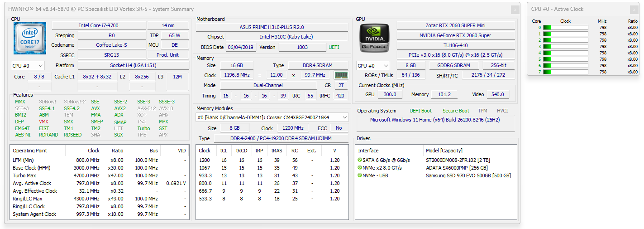The width and height of the screenshot is (644, 229).
Task: Click the Operating Point column header
Action: 38,151
